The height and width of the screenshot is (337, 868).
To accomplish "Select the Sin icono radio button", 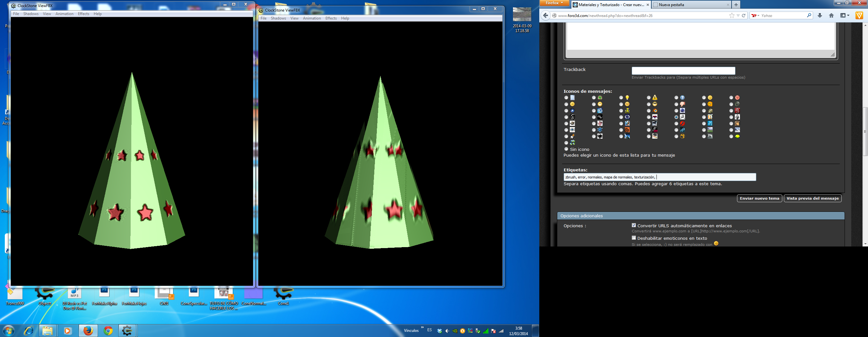I will (x=566, y=149).
